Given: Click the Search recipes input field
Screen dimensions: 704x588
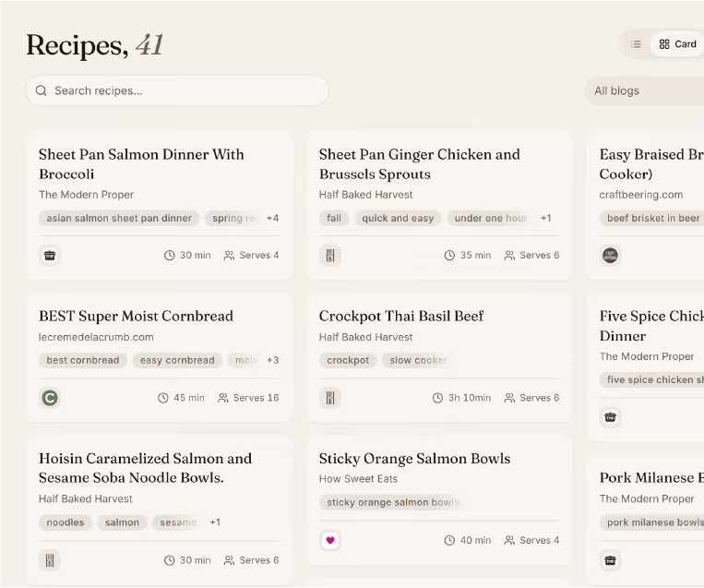Looking at the screenshot, I should (x=177, y=90).
